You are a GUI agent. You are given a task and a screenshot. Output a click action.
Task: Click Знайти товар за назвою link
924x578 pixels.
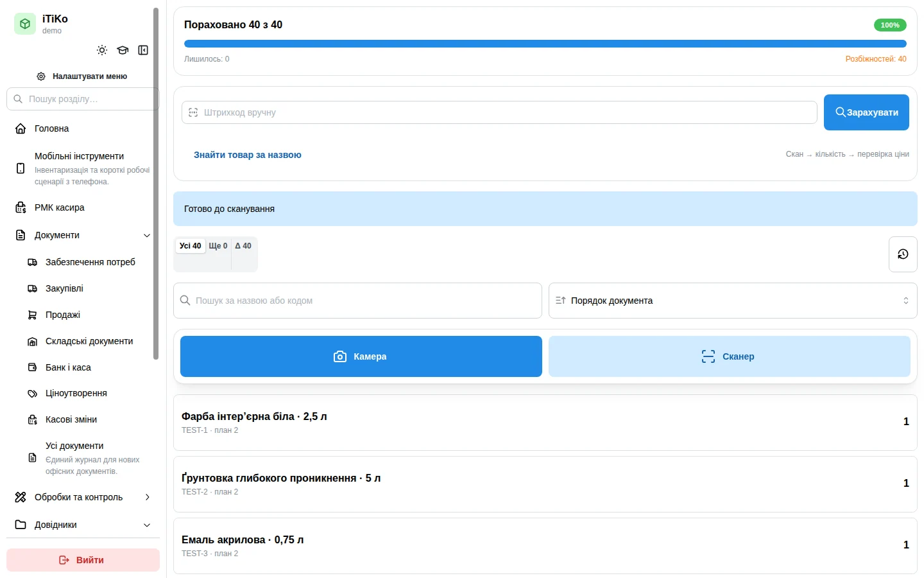(x=248, y=155)
